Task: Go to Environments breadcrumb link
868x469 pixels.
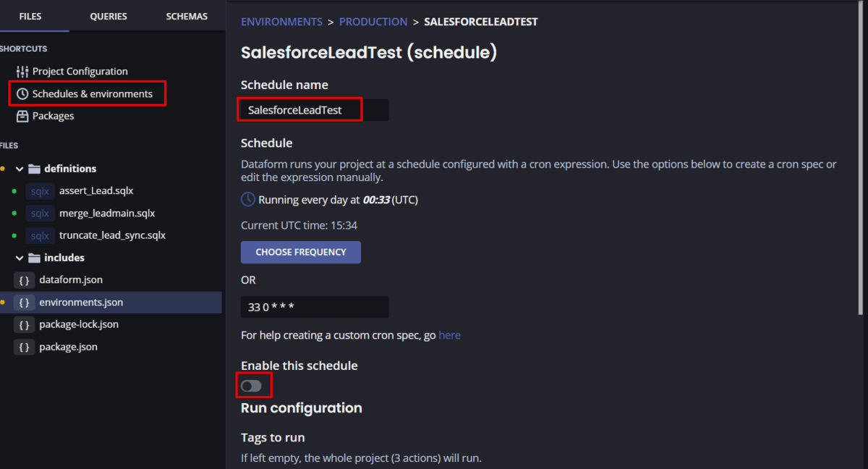Action: click(x=281, y=22)
